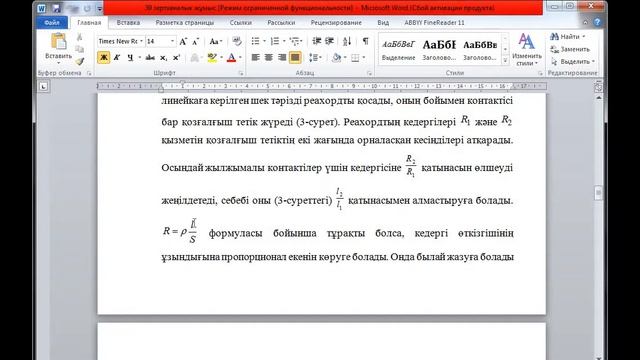The height and width of the screenshot is (360, 640).
Task: Set Center paragraph alignment
Action: [x=269, y=58]
